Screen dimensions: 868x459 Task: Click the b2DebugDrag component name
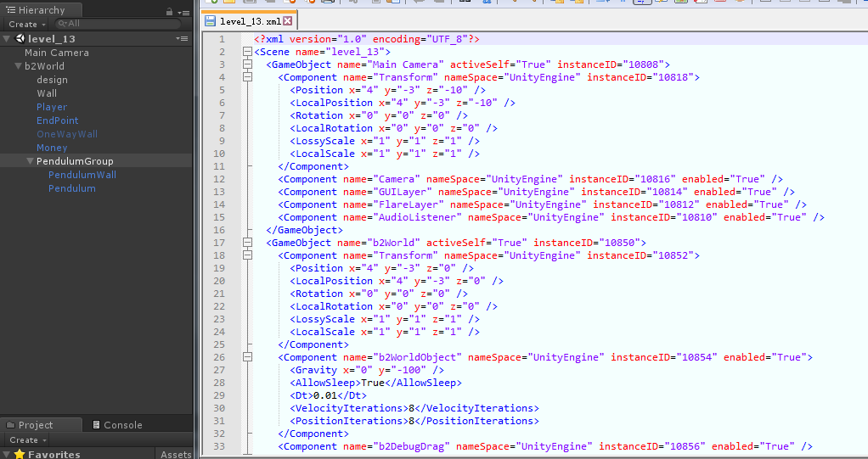pos(411,445)
